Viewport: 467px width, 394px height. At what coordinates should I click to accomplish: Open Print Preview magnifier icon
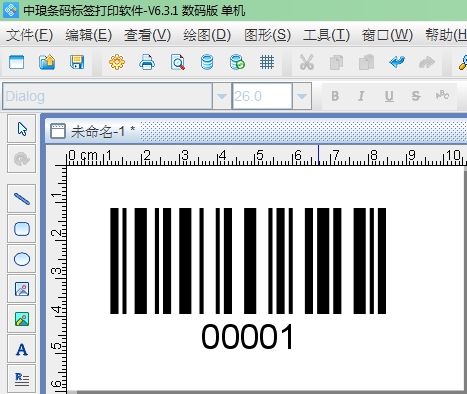(x=178, y=62)
